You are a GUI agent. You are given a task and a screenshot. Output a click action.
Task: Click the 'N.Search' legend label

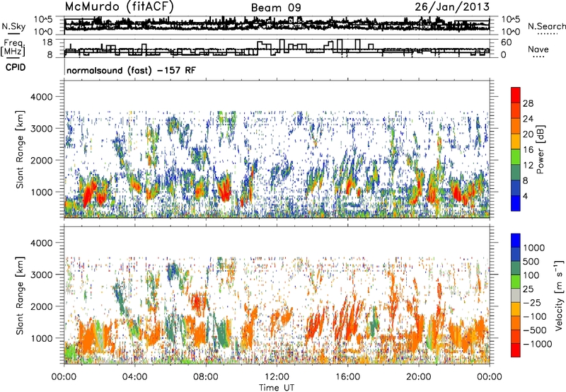[546, 26]
